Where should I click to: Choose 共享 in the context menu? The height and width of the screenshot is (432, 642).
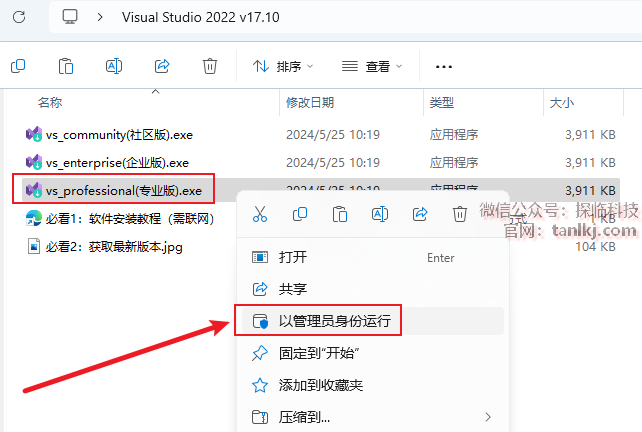point(373,289)
